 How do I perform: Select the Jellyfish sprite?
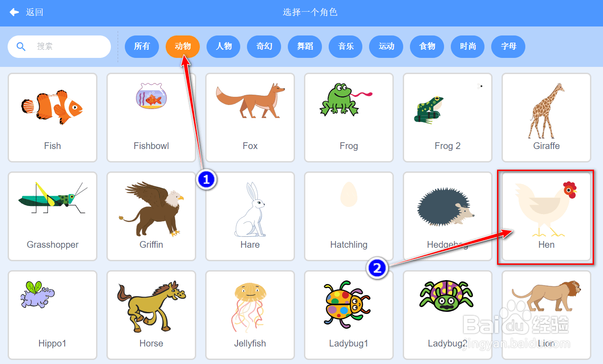[x=250, y=315]
